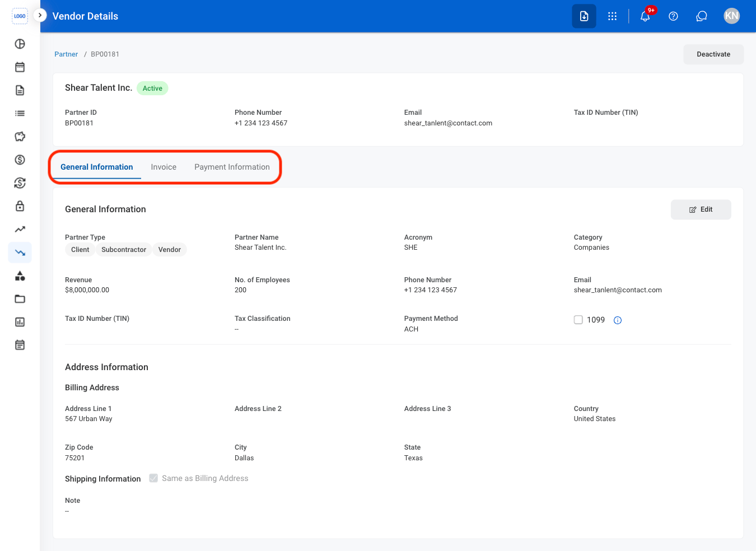Screen dimensions: 756x551
Task: Open help with the question mark icon
Action: [x=674, y=16]
